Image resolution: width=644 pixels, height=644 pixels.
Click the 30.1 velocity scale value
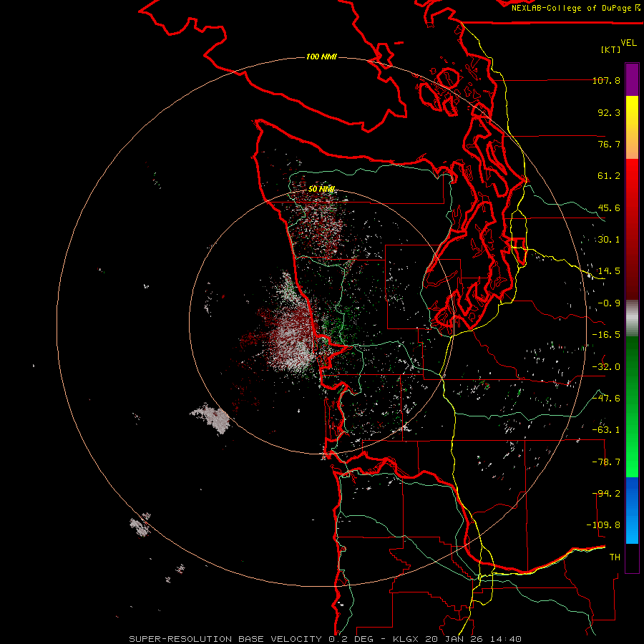coord(609,240)
